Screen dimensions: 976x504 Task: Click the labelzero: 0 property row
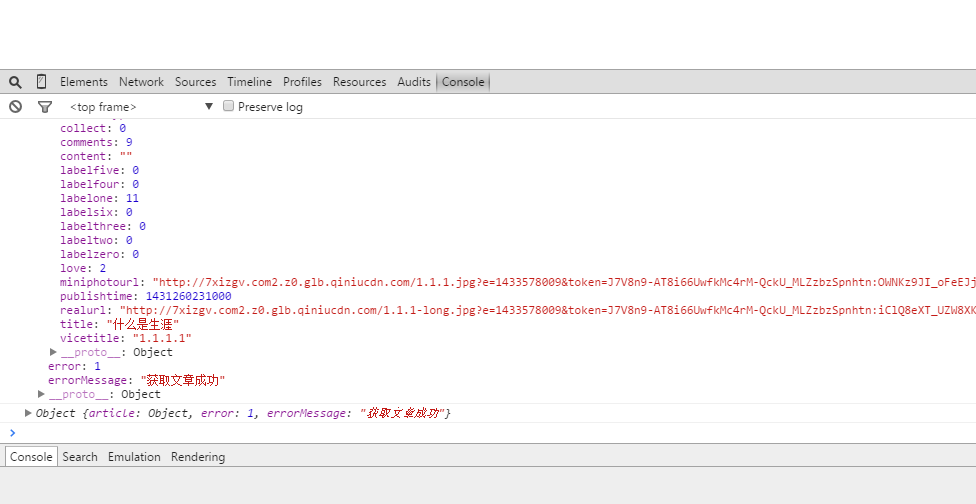[100, 254]
